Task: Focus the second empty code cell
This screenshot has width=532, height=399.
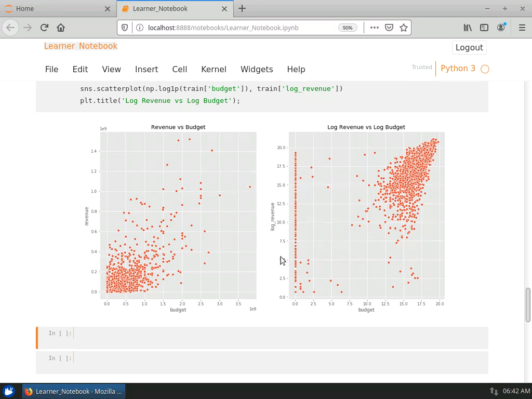Action: (280, 363)
